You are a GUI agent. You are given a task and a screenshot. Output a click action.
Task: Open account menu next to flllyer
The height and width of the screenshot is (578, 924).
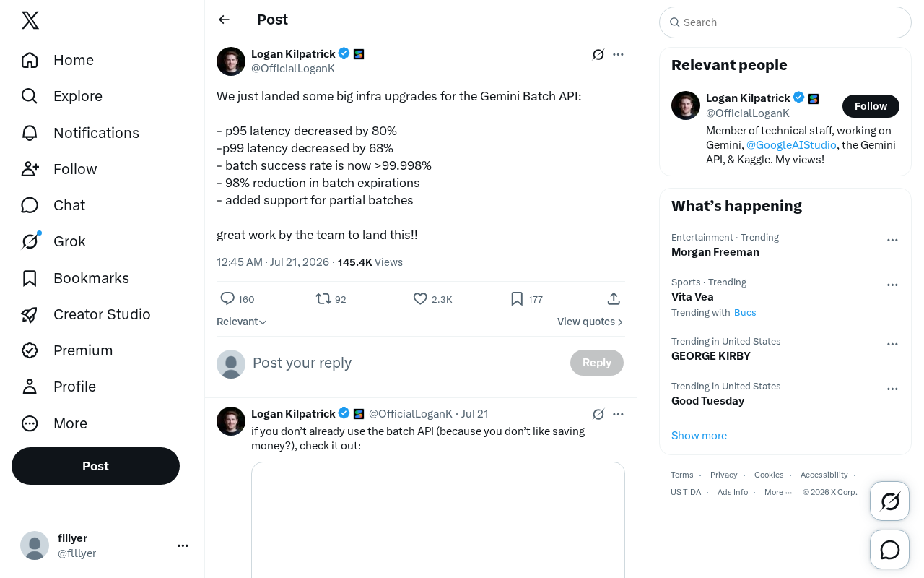(x=183, y=545)
